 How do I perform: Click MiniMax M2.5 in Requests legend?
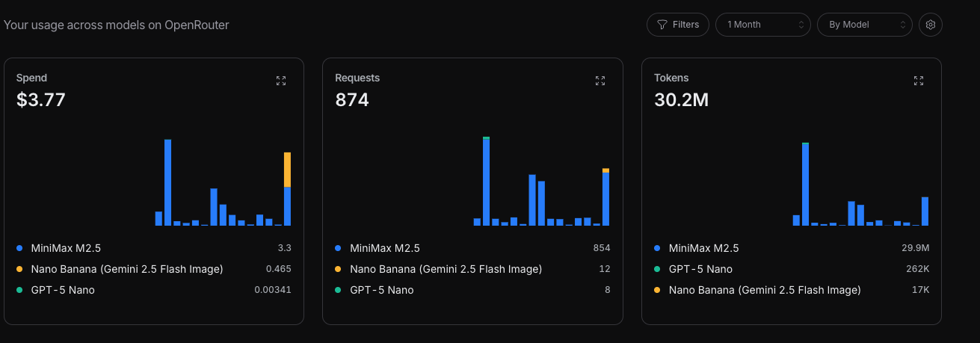point(386,248)
